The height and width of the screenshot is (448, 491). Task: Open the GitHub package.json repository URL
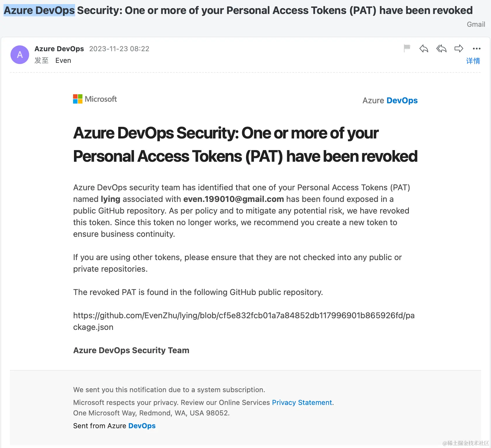point(243,316)
